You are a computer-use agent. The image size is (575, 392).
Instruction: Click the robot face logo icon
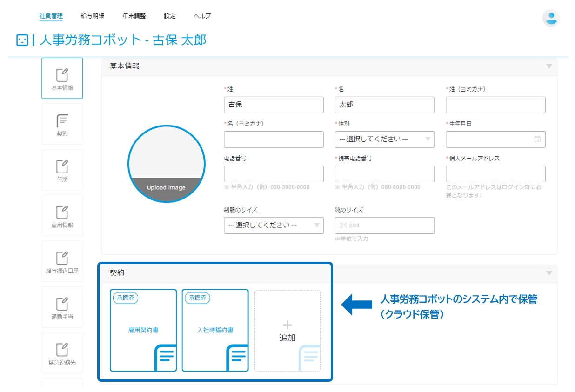click(22, 40)
